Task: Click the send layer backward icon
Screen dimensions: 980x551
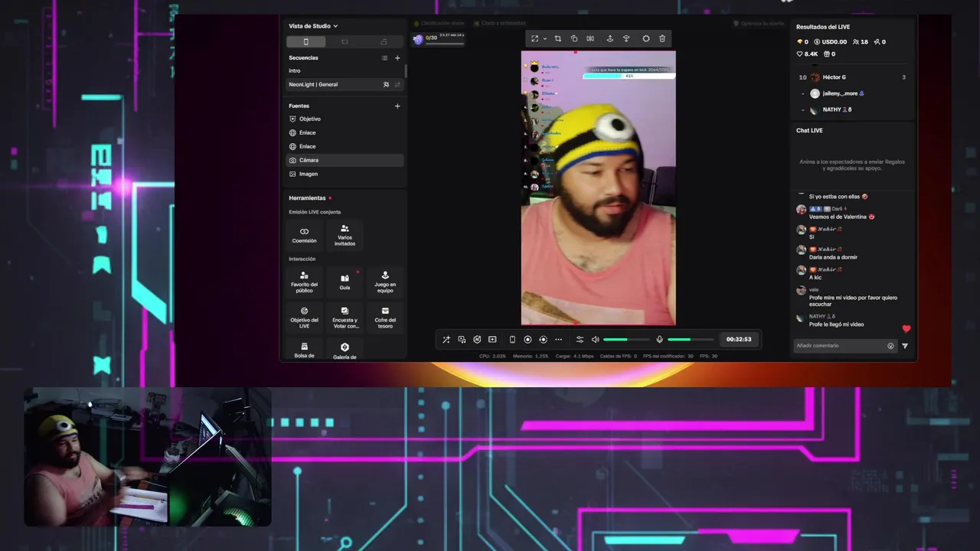Action: pyautogui.click(x=626, y=38)
